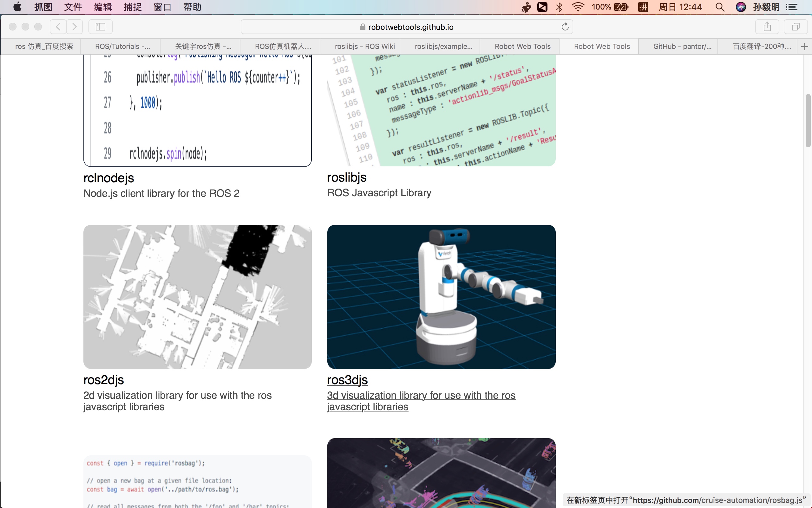This screenshot has width=812, height=508.
Task: Click the robotwebtools.github.io address field
Action: coord(407,27)
